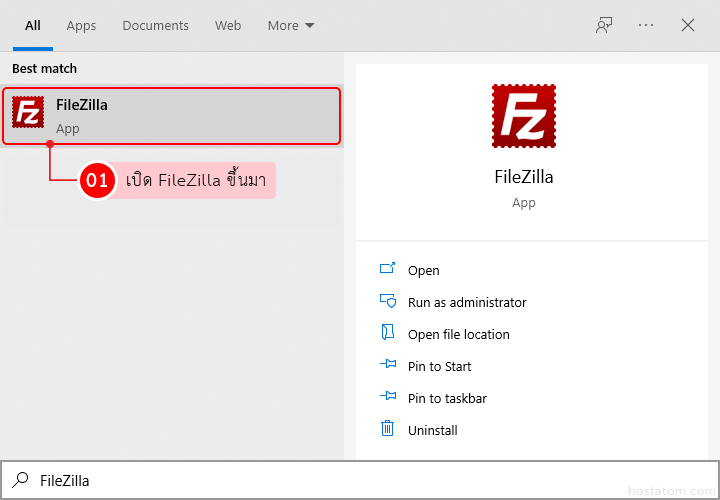Open the feedback icon in the top bar

click(604, 25)
